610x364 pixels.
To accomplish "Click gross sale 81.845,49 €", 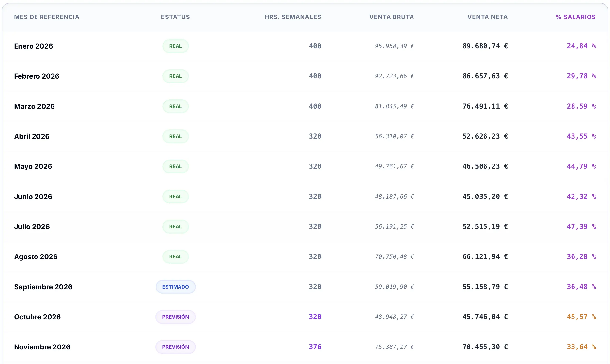I will click(x=394, y=106).
